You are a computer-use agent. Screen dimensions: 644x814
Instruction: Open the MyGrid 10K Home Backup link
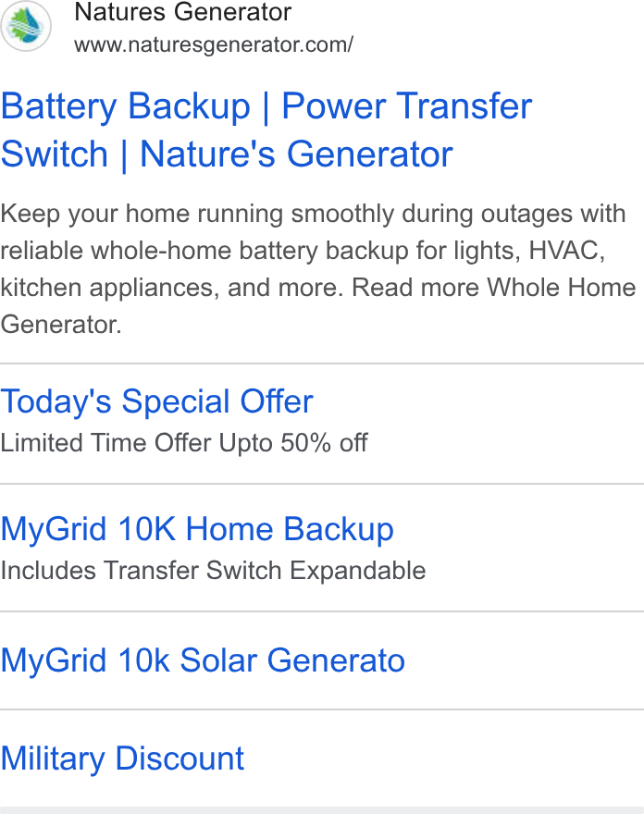[x=197, y=529]
